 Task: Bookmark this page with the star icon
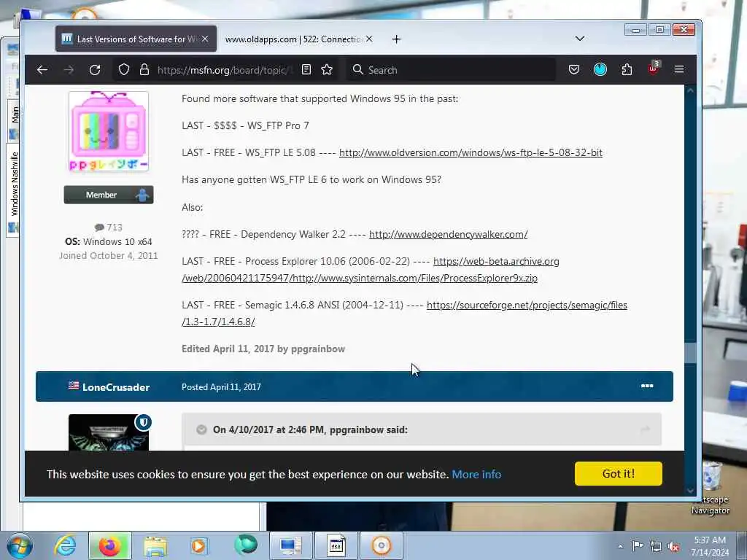(327, 70)
